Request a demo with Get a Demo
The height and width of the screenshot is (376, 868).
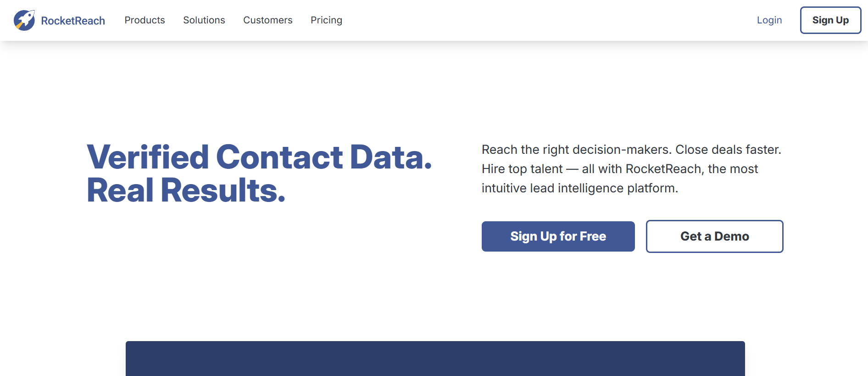pos(714,236)
